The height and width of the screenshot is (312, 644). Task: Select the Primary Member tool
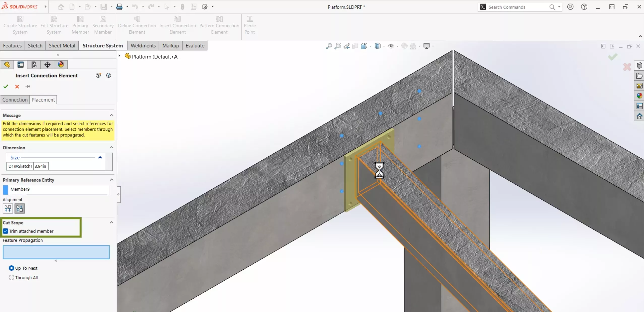(x=80, y=25)
